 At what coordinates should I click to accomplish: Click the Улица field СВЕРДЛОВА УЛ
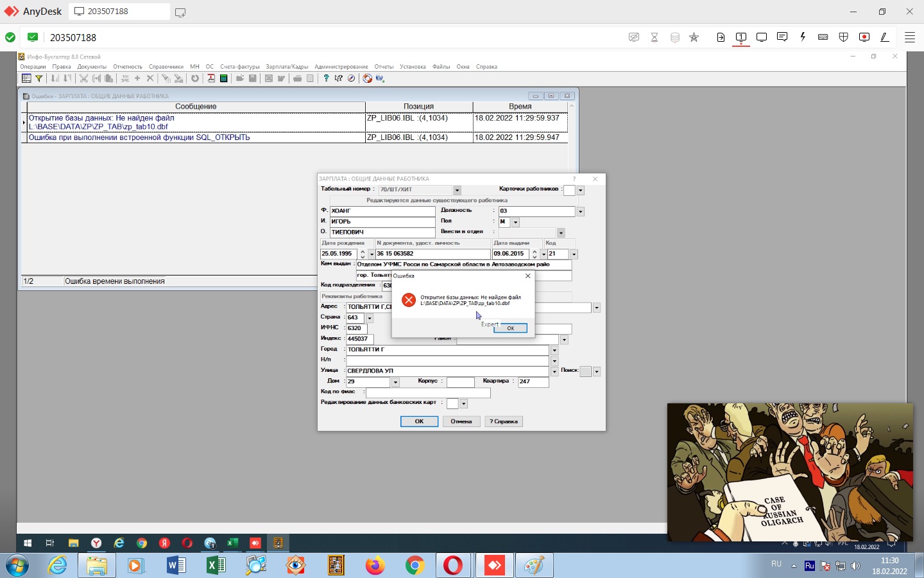[448, 371]
